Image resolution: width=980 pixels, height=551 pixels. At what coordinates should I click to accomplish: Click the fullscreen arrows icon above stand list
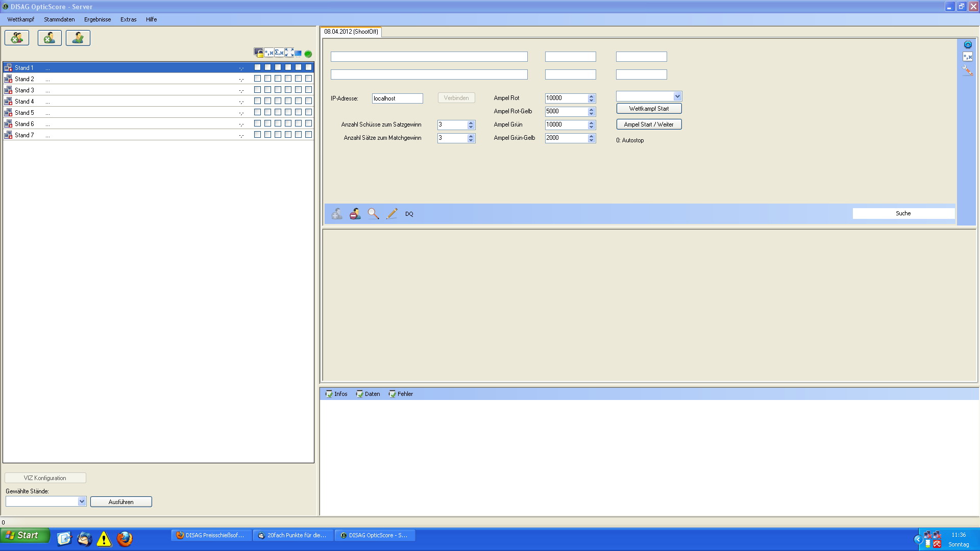tap(289, 53)
